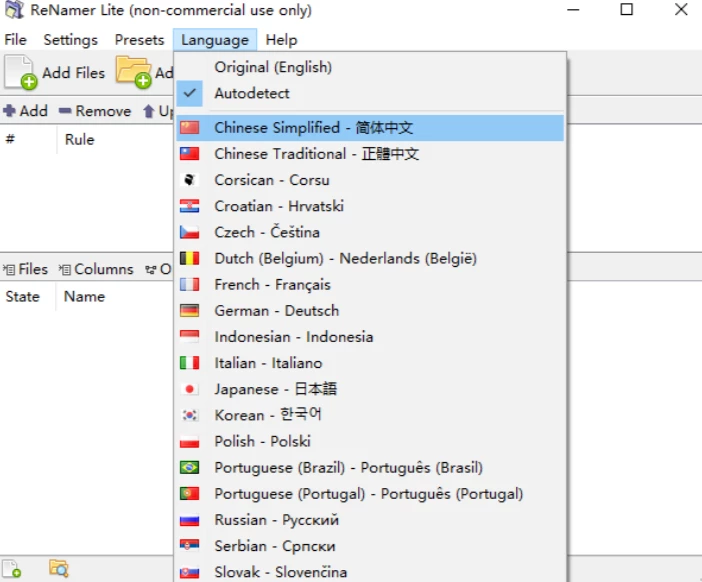
Task: Click the # rules column header
Action: click(x=29, y=139)
